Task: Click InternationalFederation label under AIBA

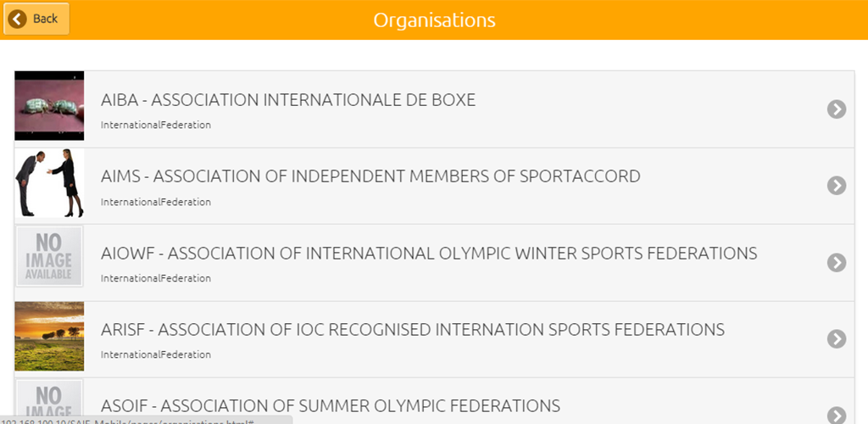Action: click(x=156, y=126)
